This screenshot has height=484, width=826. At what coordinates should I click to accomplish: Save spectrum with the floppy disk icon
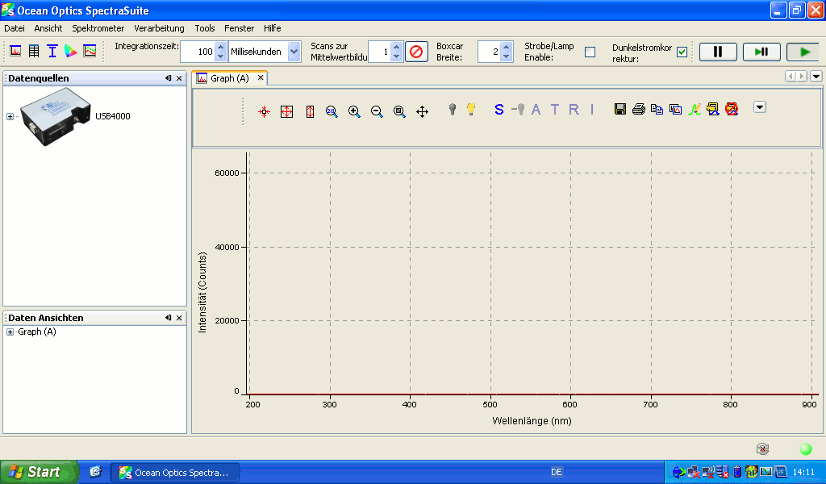click(x=620, y=109)
